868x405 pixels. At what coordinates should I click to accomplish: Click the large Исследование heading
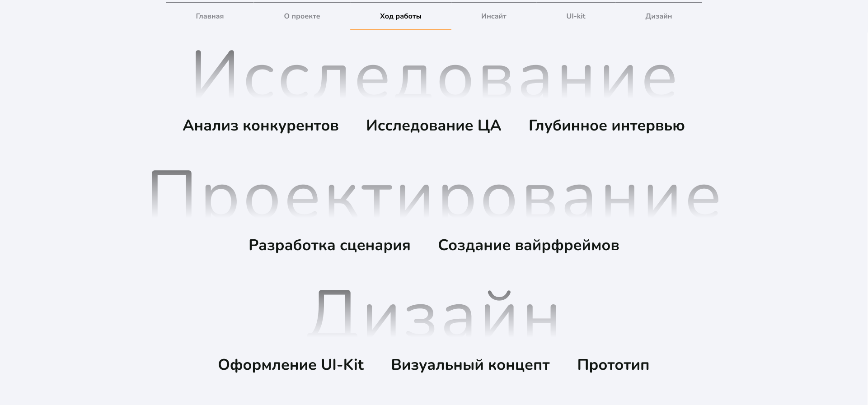435,74
